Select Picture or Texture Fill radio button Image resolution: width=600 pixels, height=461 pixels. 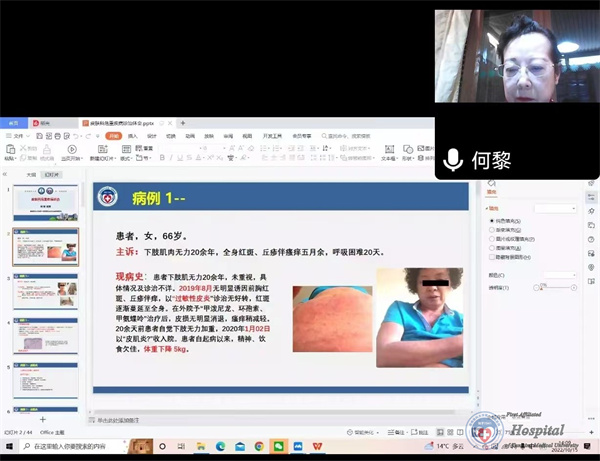pos(492,239)
